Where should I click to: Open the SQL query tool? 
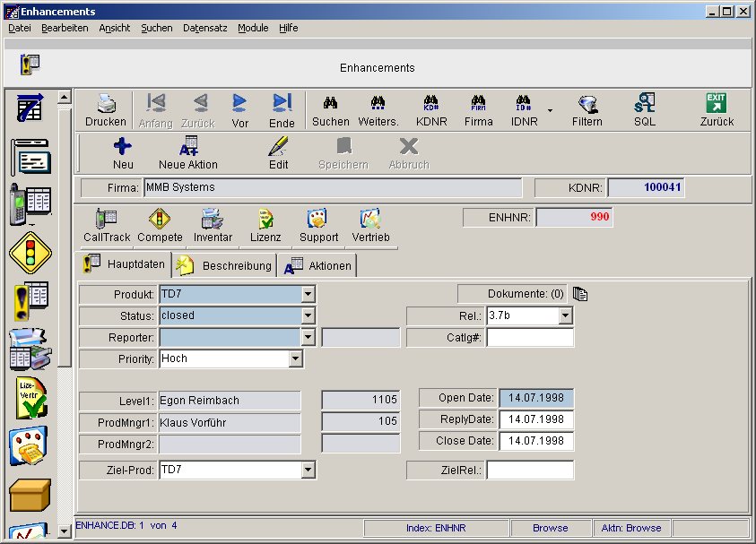point(644,105)
